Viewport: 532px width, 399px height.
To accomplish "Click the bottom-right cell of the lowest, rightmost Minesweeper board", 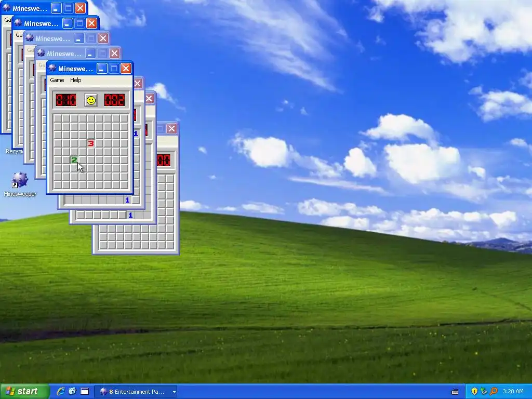I will tap(170, 245).
